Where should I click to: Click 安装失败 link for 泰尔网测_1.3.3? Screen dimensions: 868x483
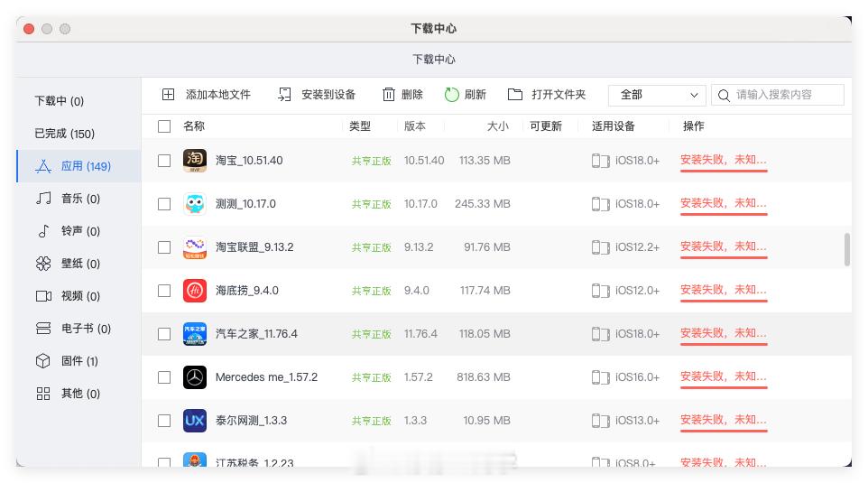[724, 420]
